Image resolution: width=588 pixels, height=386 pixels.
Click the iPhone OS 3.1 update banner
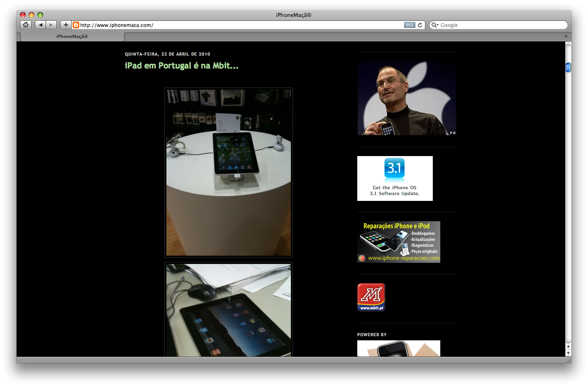tap(395, 178)
